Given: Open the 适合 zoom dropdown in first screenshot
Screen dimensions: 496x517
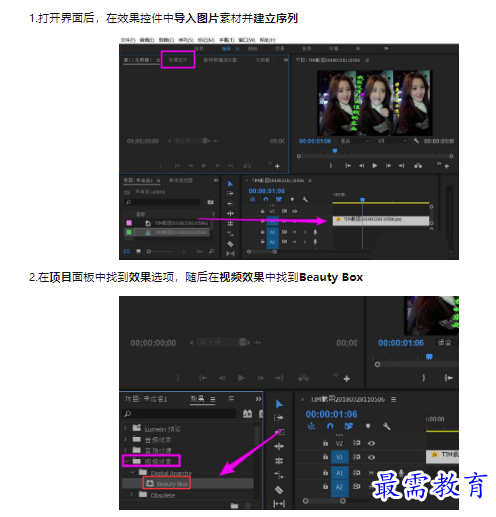Looking at the screenshot, I should point(355,141).
